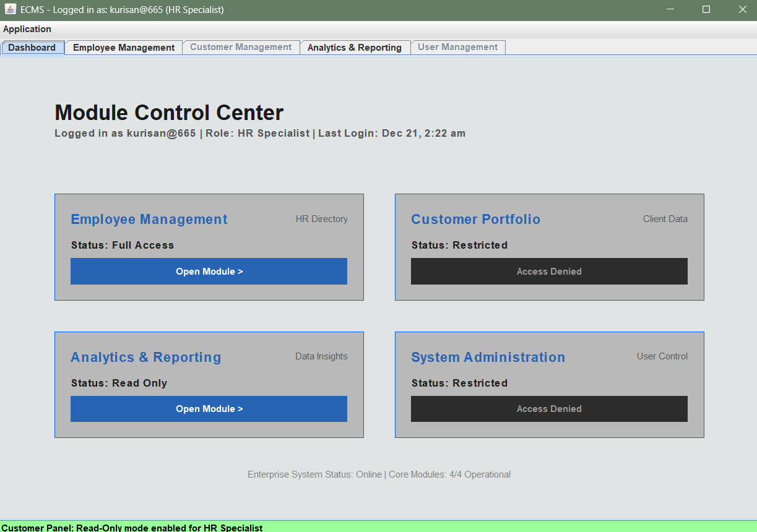Switch to the Employee Management tab

pos(123,47)
